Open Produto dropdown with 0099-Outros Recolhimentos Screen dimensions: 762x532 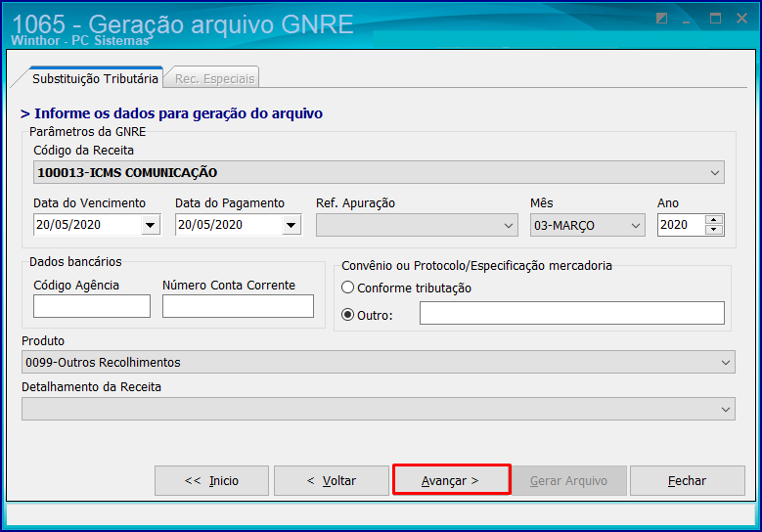click(x=379, y=363)
